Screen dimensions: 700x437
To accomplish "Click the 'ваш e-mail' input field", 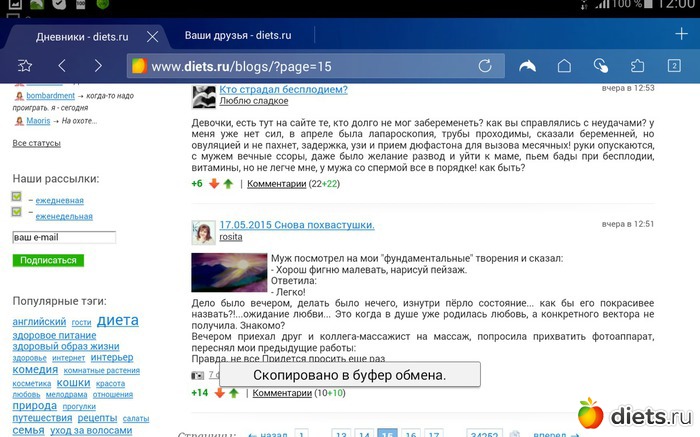I will pyautogui.click(x=64, y=238).
